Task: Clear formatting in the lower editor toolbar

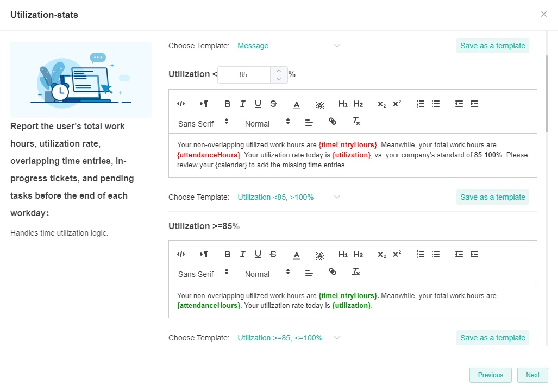Action: [x=356, y=272]
